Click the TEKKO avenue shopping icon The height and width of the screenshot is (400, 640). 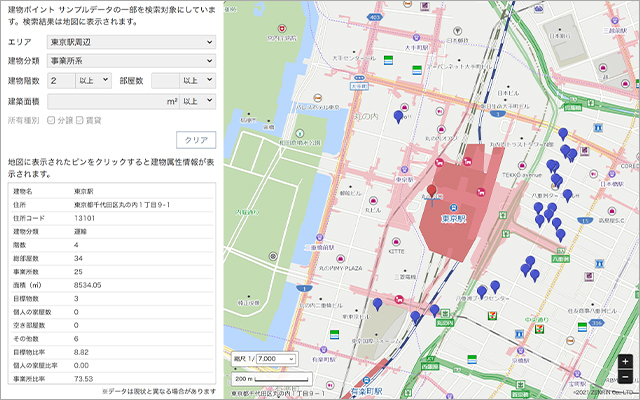(x=522, y=165)
